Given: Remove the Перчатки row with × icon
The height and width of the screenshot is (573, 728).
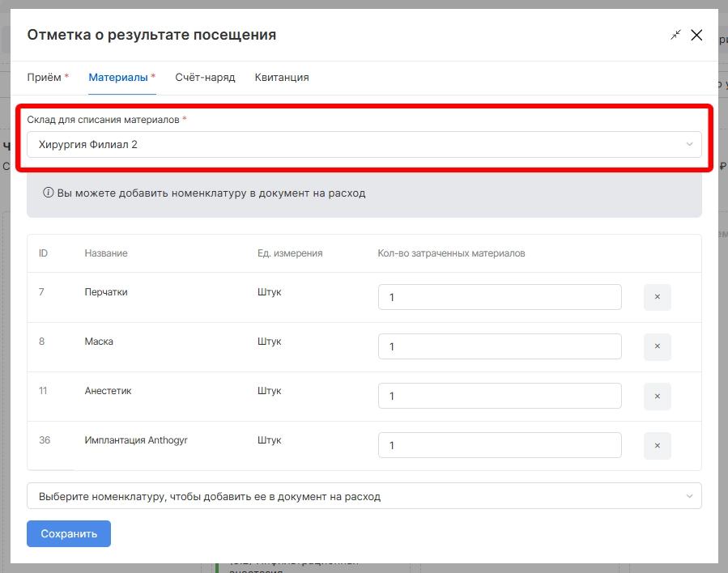Looking at the screenshot, I should click(x=657, y=297).
